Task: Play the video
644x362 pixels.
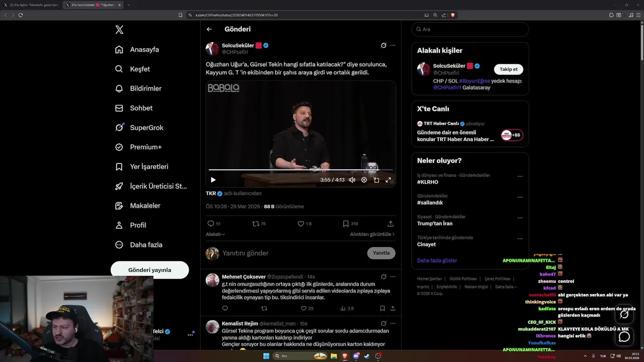Action: 213,179
